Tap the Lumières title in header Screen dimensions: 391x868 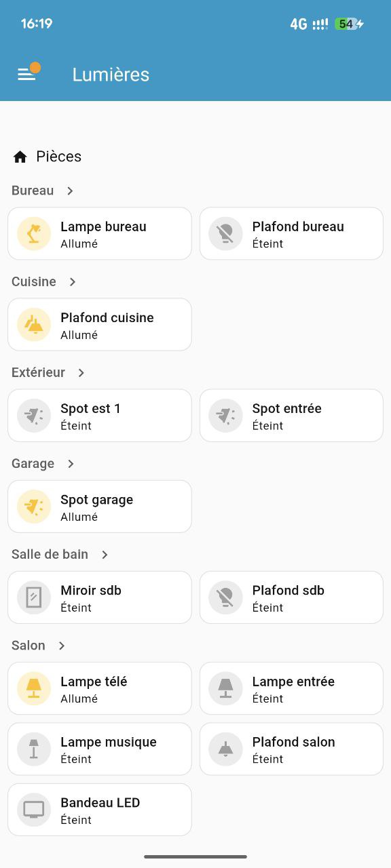(111, 75)
